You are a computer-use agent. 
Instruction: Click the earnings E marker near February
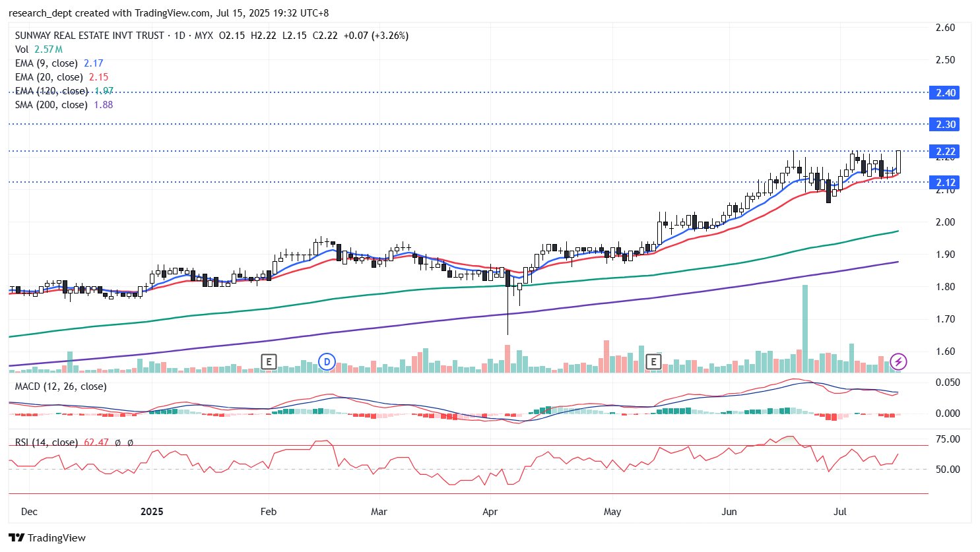tap(268, 361)
